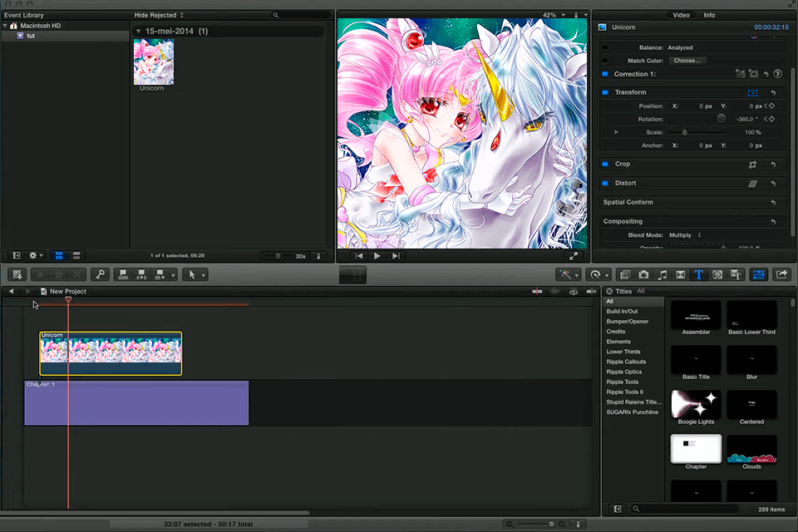Click the Retime clock icon

coord(597,274)
